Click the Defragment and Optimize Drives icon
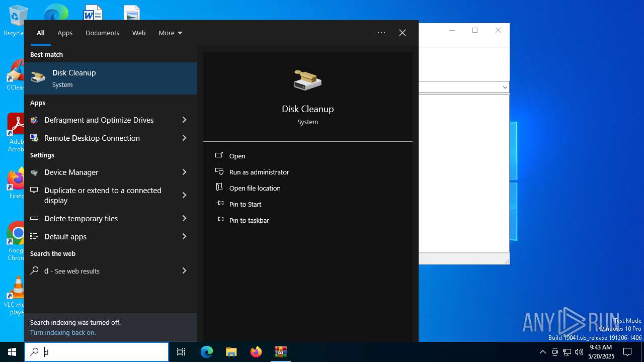Screen dimensions: 644x362 (x=34, y=120)
